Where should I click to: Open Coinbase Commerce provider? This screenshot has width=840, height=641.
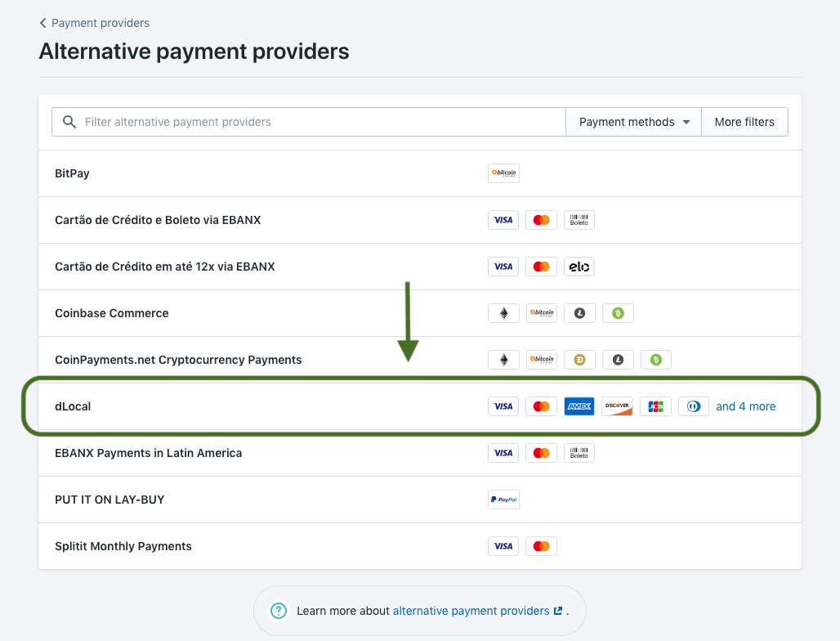point(420,313)
